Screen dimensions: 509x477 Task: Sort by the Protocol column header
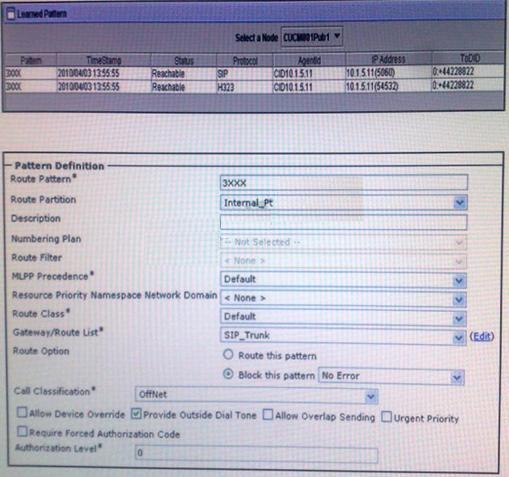tap(245, 61)
